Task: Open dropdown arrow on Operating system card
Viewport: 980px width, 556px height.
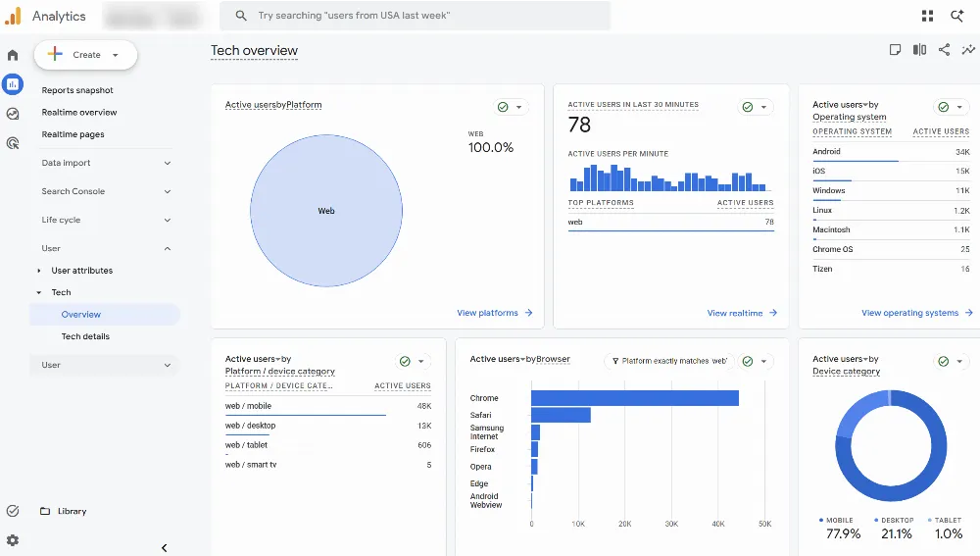Action: pos(959,107)
